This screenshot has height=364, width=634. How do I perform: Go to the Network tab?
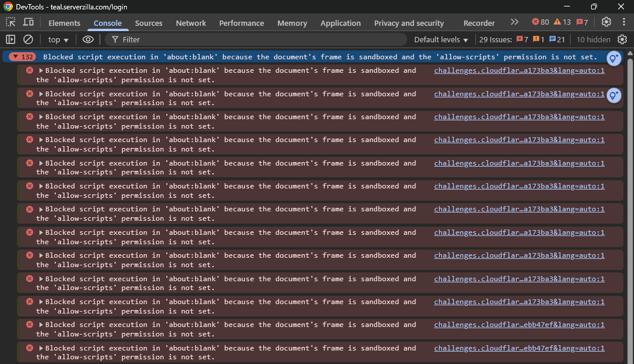[x=191, y=23]
